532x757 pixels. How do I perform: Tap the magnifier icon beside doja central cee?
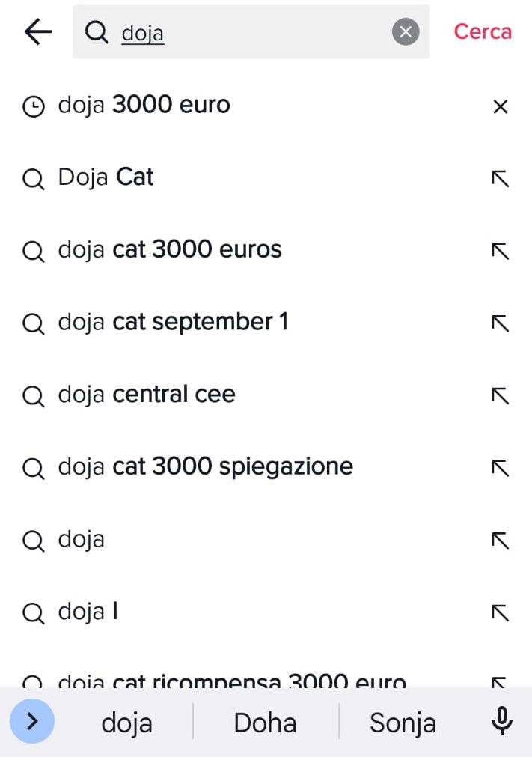tap(33, 395)
